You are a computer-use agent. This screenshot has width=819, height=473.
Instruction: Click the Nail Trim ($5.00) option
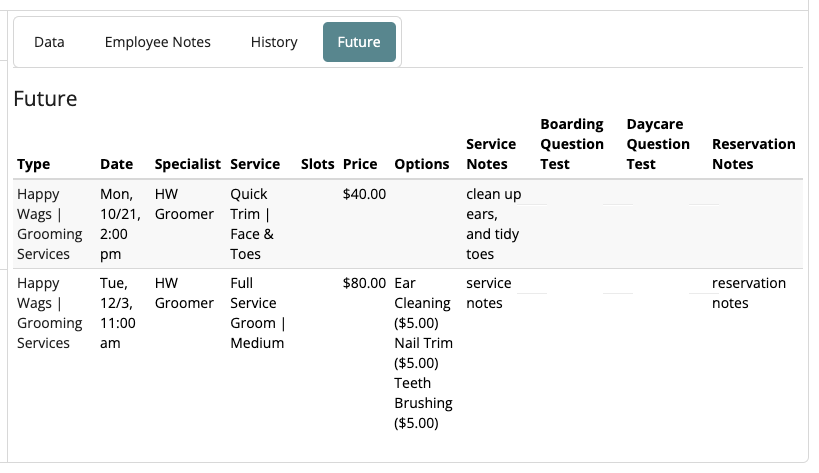pos(424,353)
